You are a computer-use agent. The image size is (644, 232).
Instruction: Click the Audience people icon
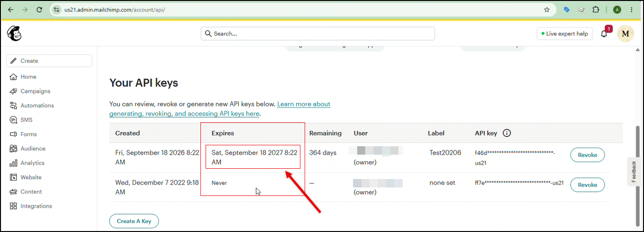(13, 149)
